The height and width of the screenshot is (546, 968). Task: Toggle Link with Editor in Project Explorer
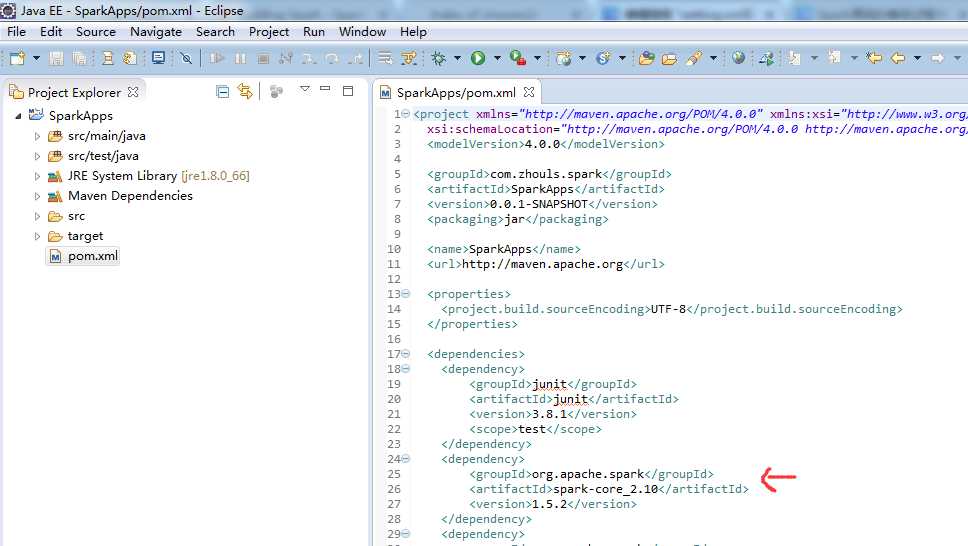(x=245, y=92)
